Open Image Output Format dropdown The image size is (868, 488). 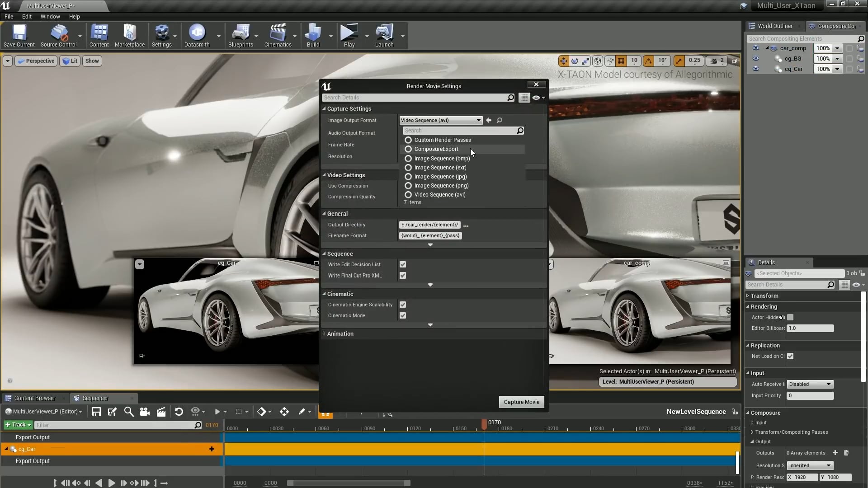coord(440,120)
